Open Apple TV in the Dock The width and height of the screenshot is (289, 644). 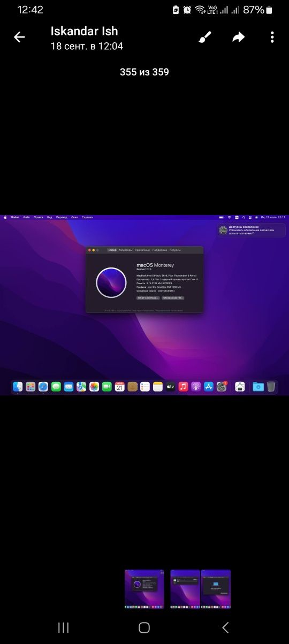click(x=170, y=386)
